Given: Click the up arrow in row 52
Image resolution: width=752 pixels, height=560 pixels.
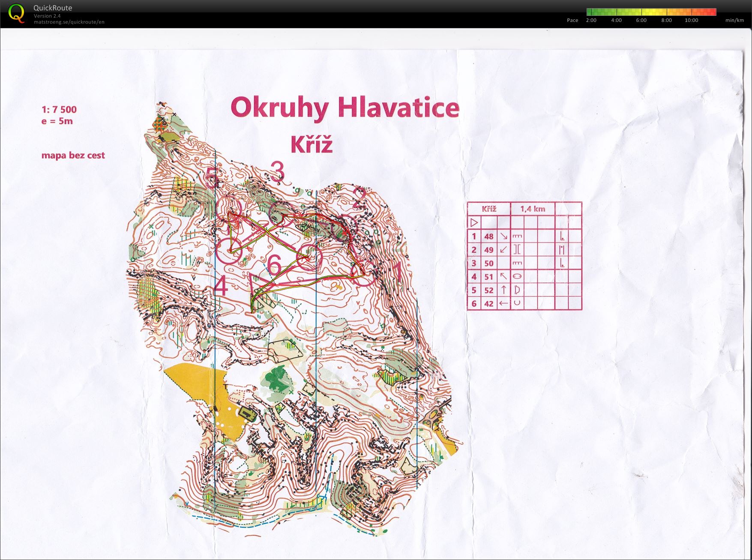Looking at the screenshot, I should coord(504,290).
